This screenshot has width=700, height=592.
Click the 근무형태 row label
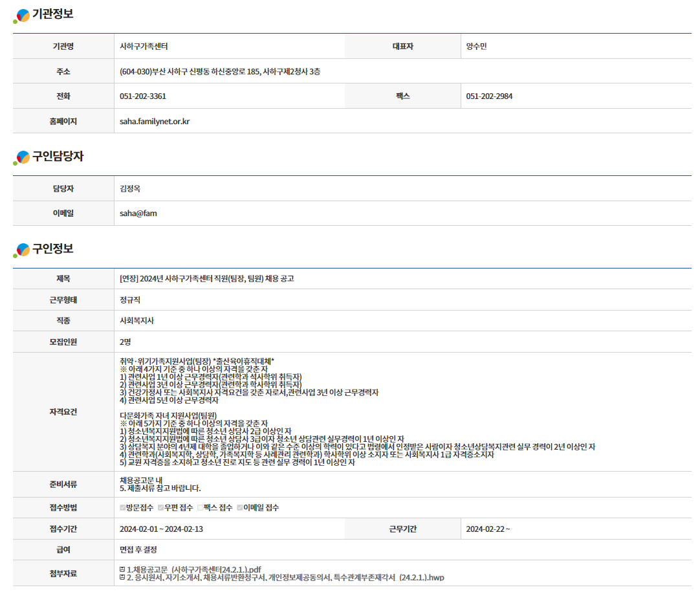pos(63,300)
